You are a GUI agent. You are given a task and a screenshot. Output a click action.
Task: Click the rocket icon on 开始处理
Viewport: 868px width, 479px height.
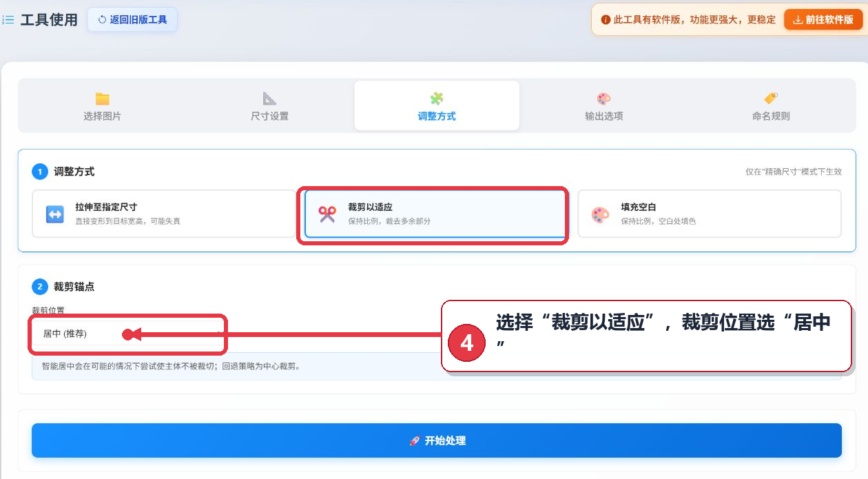pyautogui.click(x=415, y=440)
